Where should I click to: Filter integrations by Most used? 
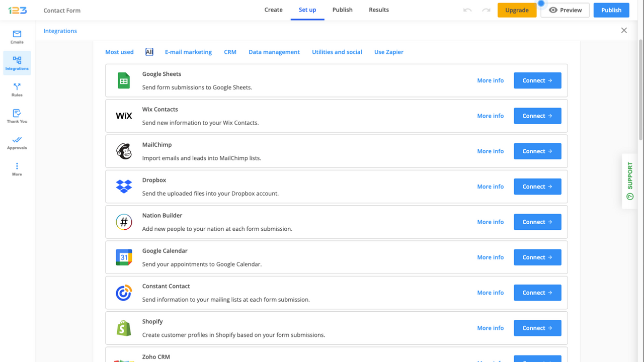tap(119, 52)
